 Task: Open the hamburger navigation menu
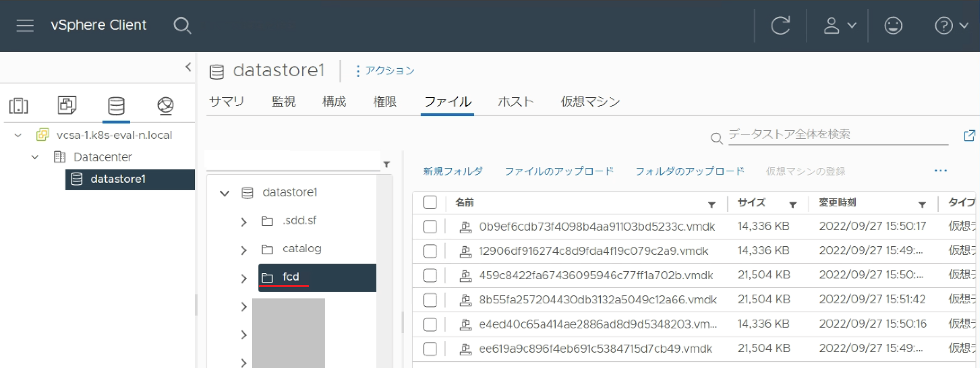coord(25,26)
